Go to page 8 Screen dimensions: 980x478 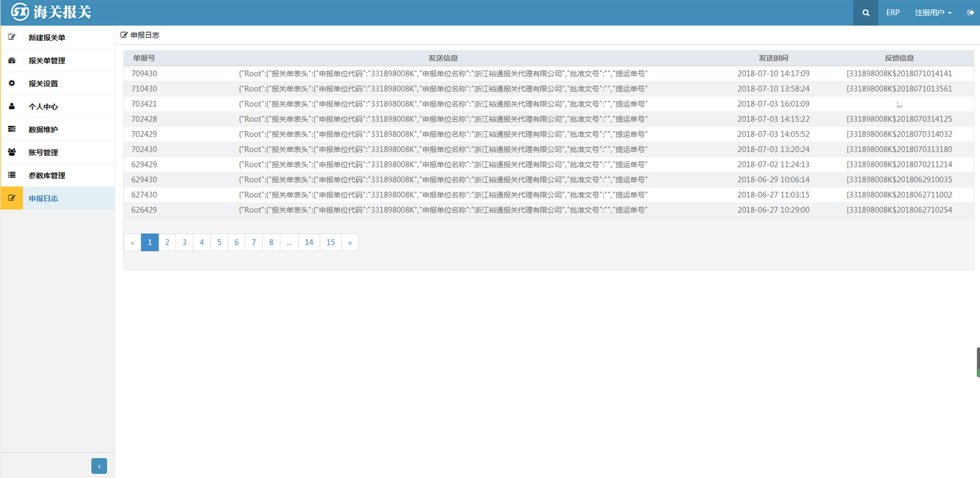click(x=271, y=243)
